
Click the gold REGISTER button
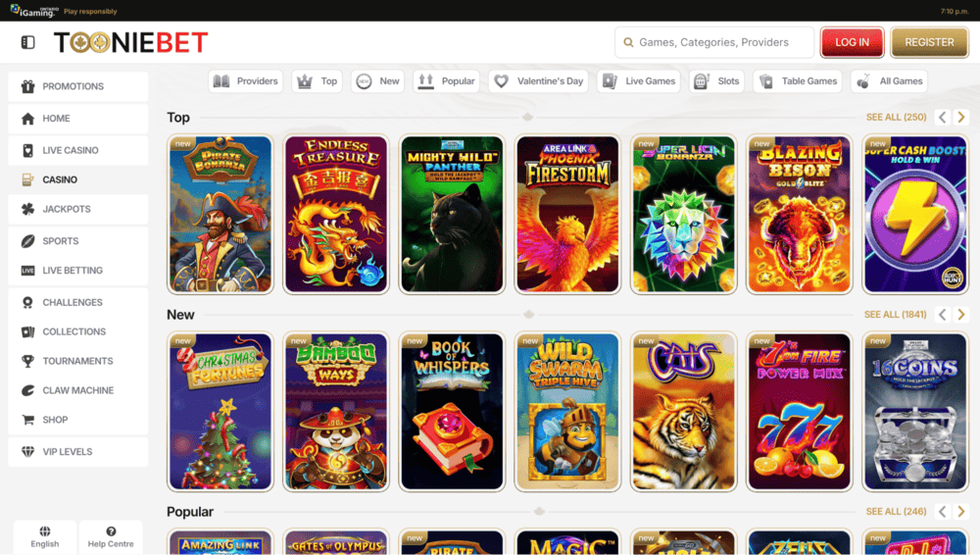(x=929, y=42)
